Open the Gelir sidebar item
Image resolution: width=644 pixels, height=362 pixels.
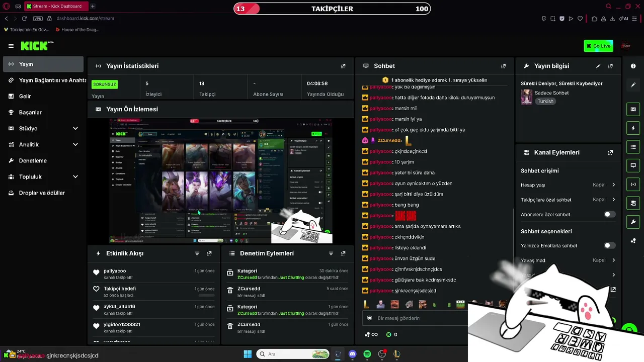43,96
